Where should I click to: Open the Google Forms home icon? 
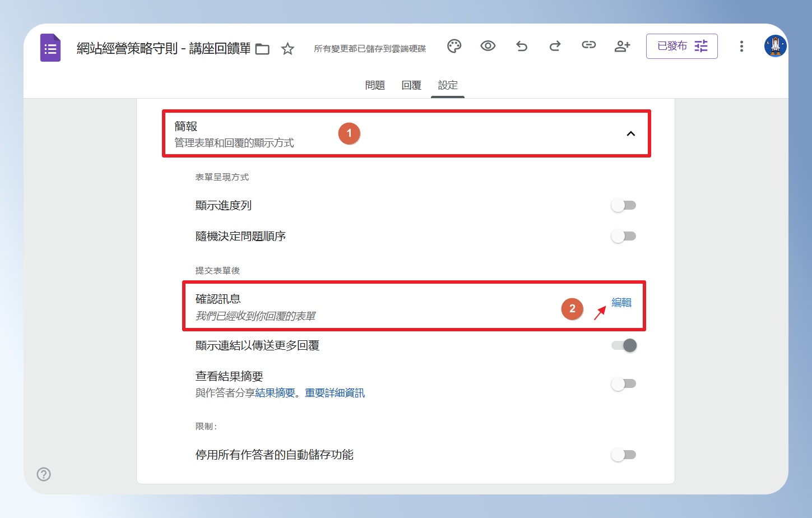(50, 48)
